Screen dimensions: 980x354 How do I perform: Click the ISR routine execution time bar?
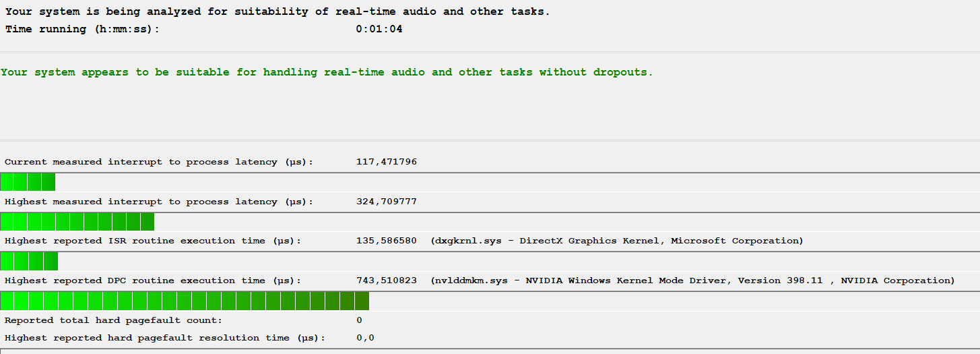[29, 261]
